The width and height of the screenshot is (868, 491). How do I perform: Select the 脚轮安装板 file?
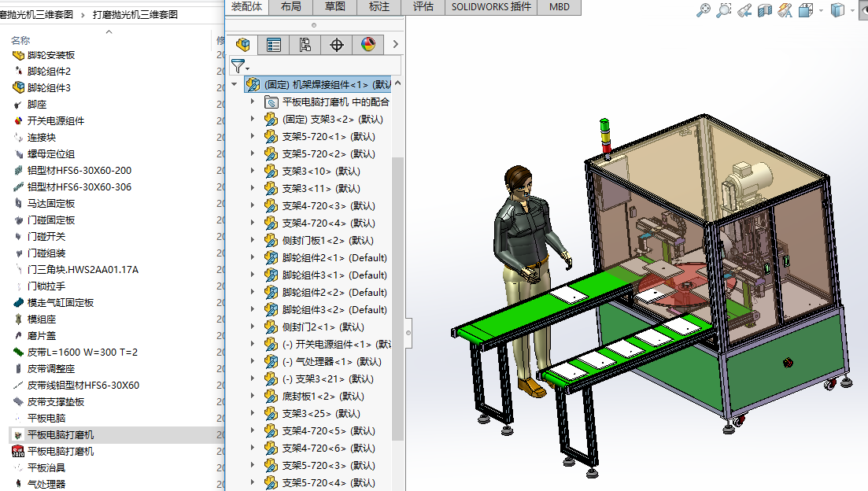[51, 55]
